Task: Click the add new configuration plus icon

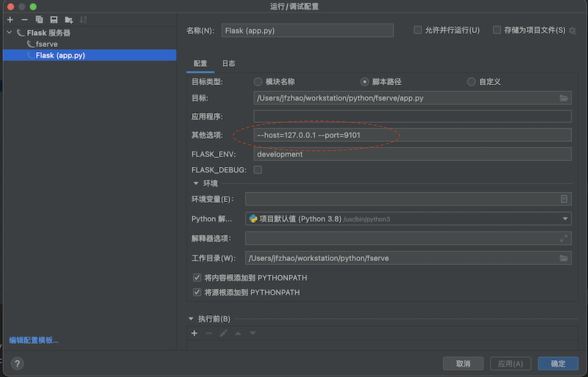Action: tap(10, 19)
